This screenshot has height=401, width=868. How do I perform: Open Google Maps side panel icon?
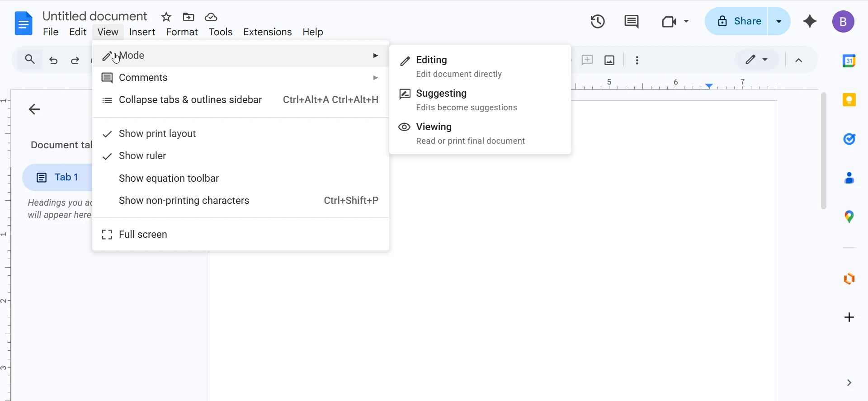849,217
